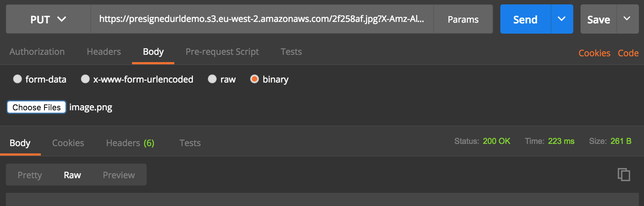This screenshot has width=644, height=206.
Task: Show response Headers (6) tab
Action: tap(130, 143)
